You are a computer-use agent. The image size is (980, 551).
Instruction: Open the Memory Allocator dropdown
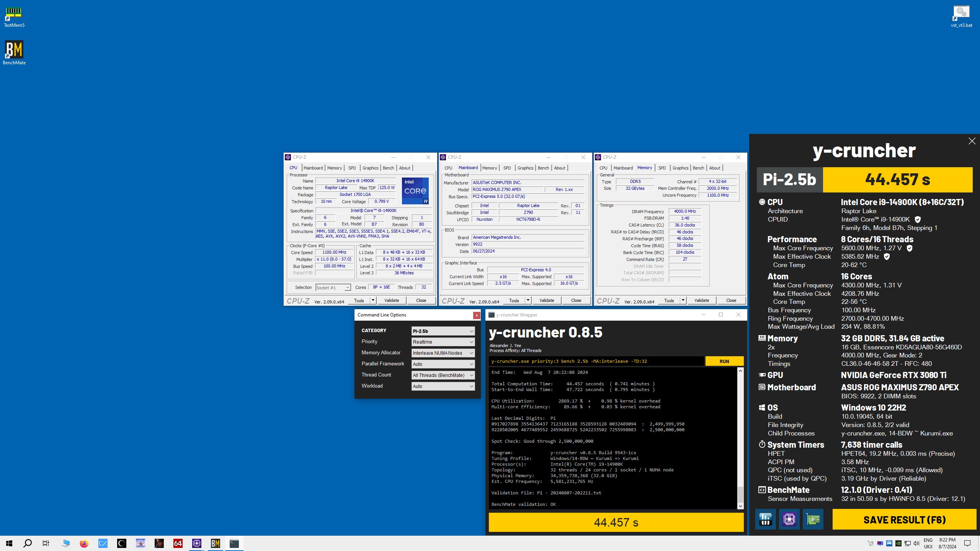(x=443, y=353)
